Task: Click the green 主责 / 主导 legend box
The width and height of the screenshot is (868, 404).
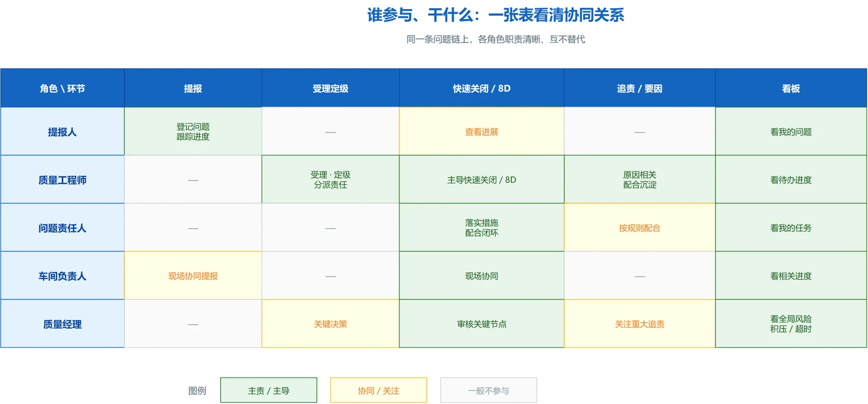Action: click(x=269, y=391)
